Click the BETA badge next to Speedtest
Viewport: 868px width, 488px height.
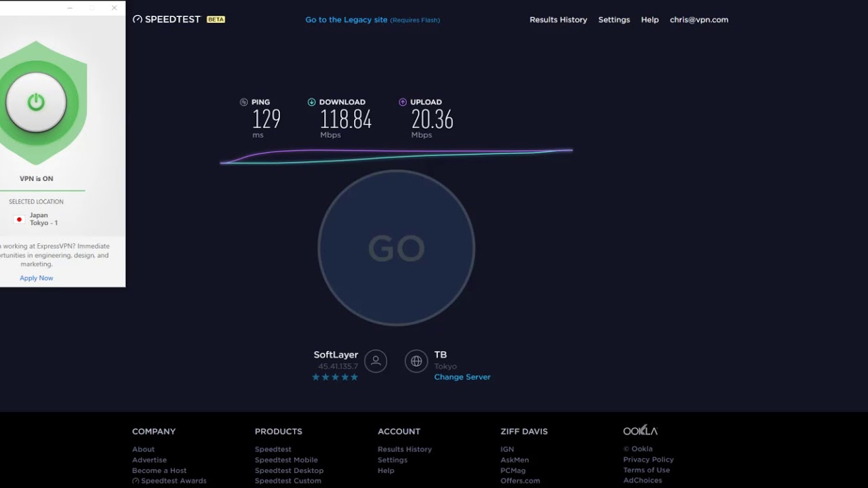point(216,20)
